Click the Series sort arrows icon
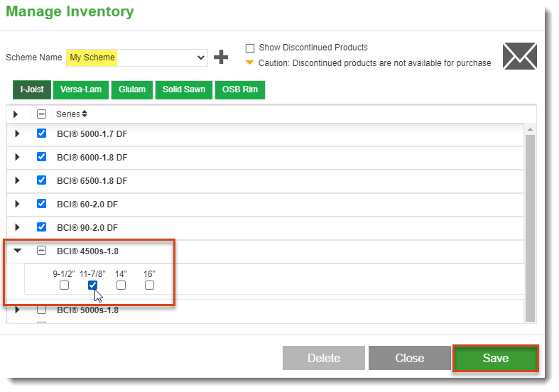The width and height of the screenshot is (559, 392). (85, 114)
